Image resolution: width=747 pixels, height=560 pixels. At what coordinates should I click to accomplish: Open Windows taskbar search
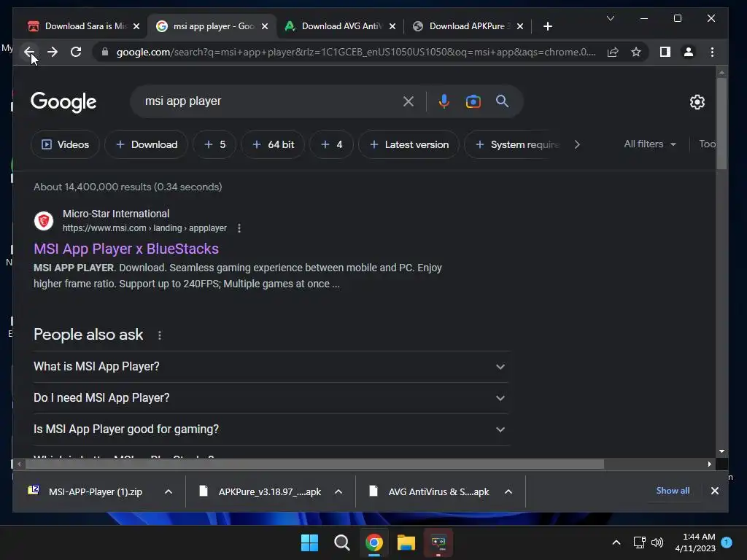coord(341,542)
